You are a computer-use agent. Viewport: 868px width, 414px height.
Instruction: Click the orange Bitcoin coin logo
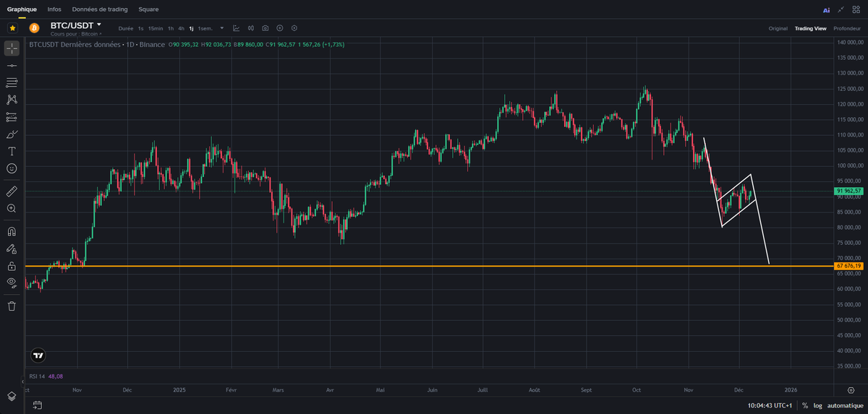[33, 28]
